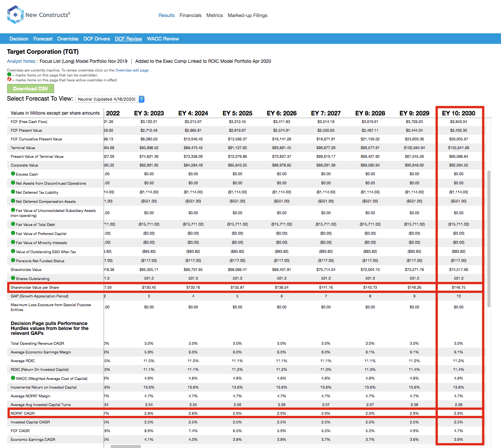
Task: Click green dot beside WACC row
Action: (13, 378)
